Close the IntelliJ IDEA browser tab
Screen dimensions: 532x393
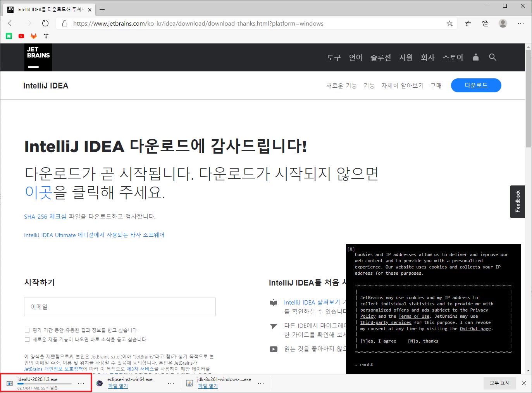click(90, 10)
